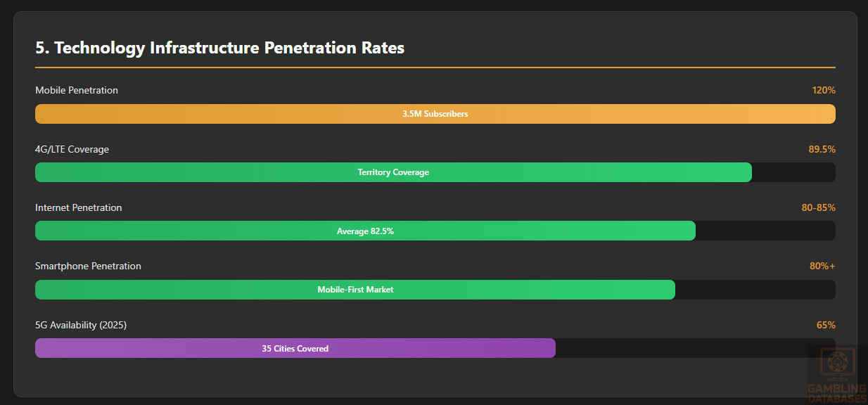Click the Mobile Penetration label
Screen dimensions: 868x405
(77, 90)
